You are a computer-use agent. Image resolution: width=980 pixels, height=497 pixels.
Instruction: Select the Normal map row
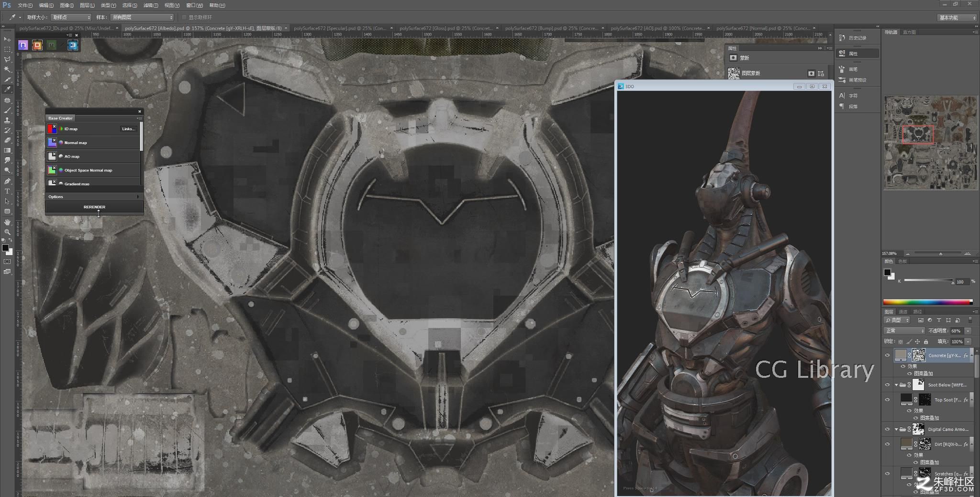click(x=93, y=143)
